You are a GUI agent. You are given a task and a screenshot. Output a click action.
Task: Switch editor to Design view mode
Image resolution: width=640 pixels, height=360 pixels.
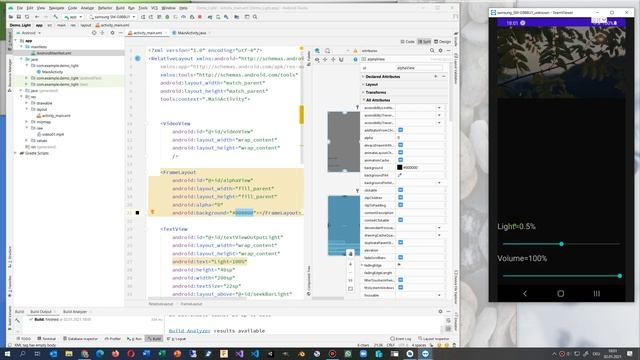coord(442,42)
